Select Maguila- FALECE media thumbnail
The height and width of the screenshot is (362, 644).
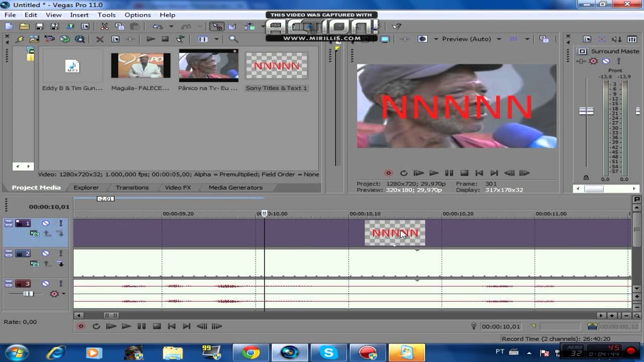click(x=140, y=66)
